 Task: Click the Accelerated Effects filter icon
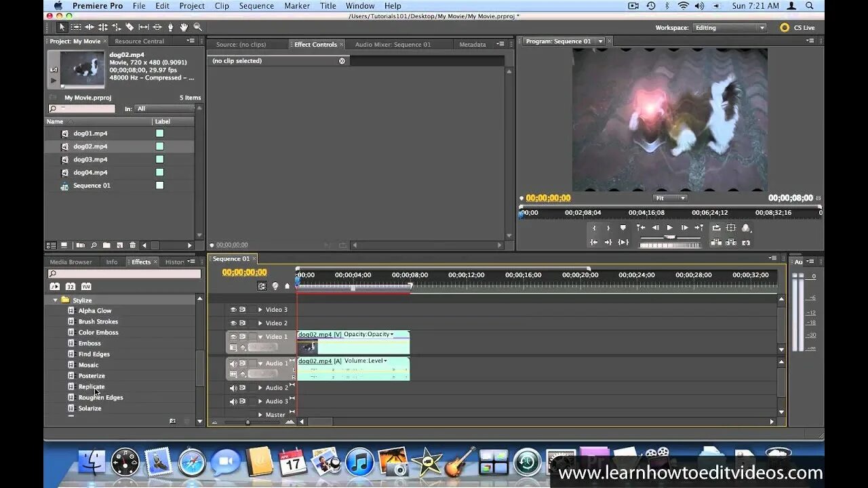55,287
